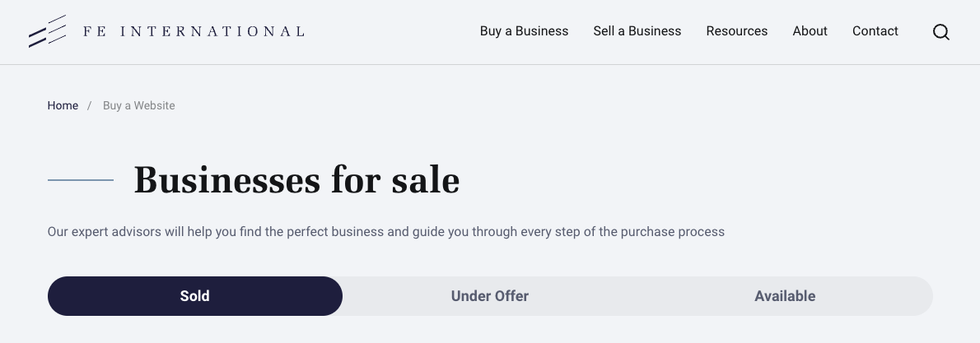
Task: Click the blue decorative line beside the heading
Action: [81, 179]
